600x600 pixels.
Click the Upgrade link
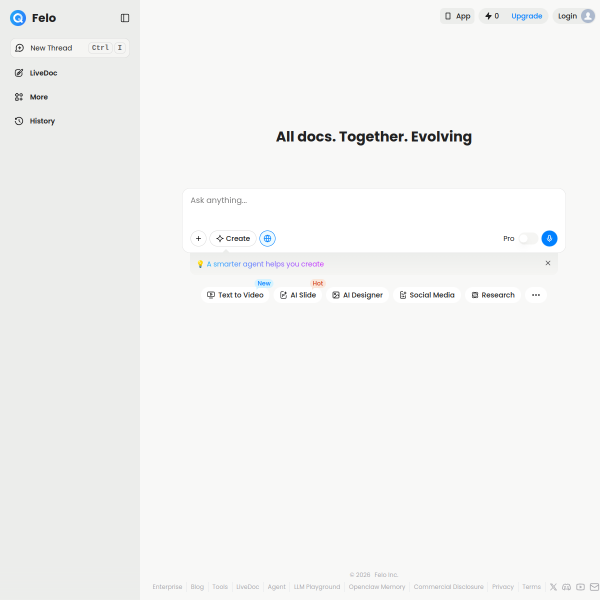527,16
